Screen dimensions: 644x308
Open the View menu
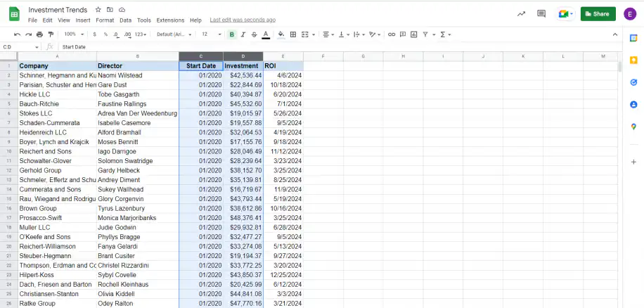(64, 20)
